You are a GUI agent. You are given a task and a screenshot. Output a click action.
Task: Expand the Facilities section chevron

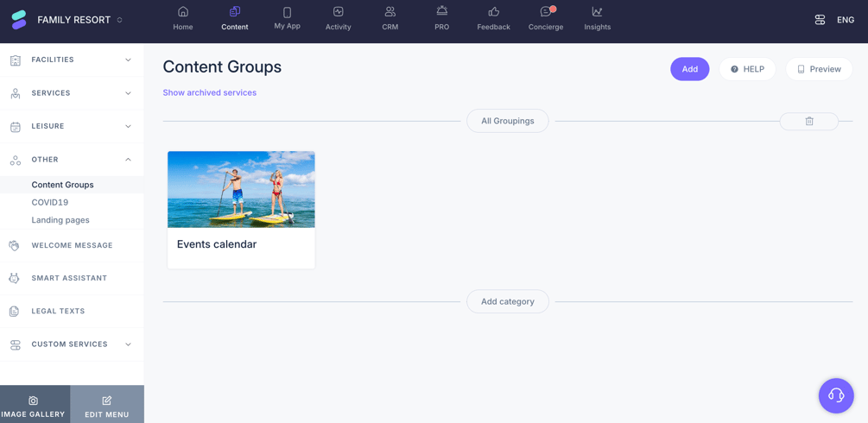pyautogui.click(x=128, y=60)
